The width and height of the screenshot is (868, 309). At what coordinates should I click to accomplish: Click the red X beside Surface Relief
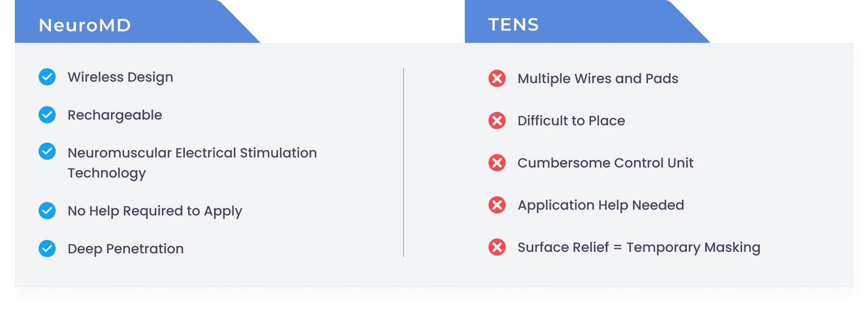pos(497,248)
